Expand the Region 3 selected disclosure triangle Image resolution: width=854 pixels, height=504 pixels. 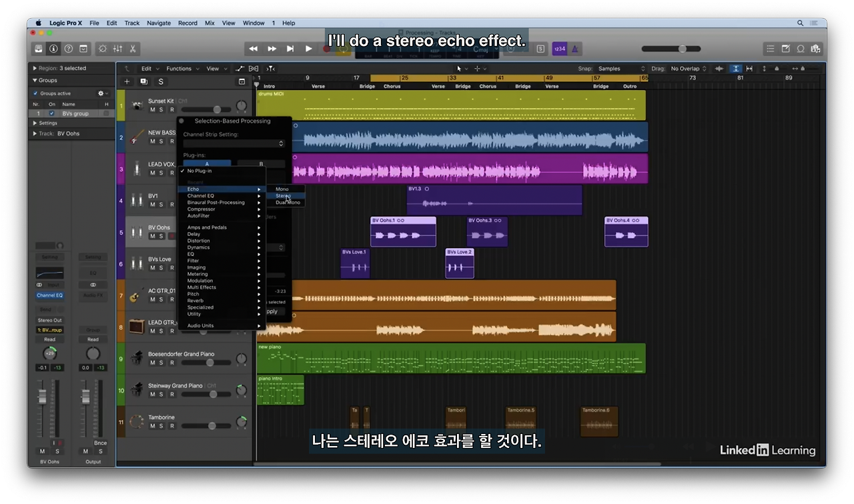coord(35,68)
